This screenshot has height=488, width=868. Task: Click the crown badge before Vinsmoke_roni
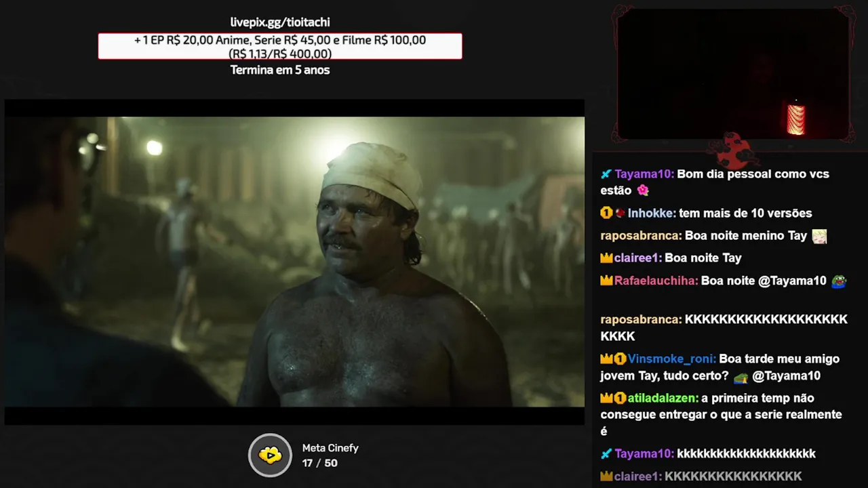coord(606,359)
